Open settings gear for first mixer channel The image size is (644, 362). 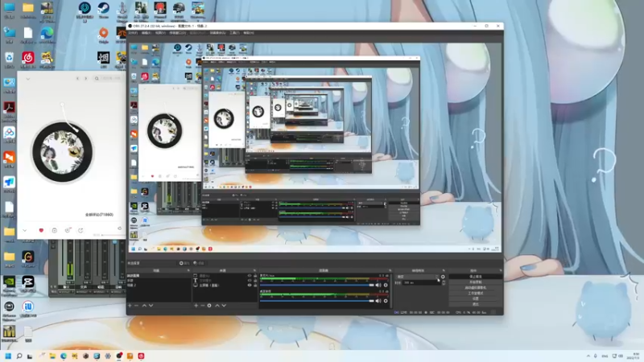coord(386,285)
